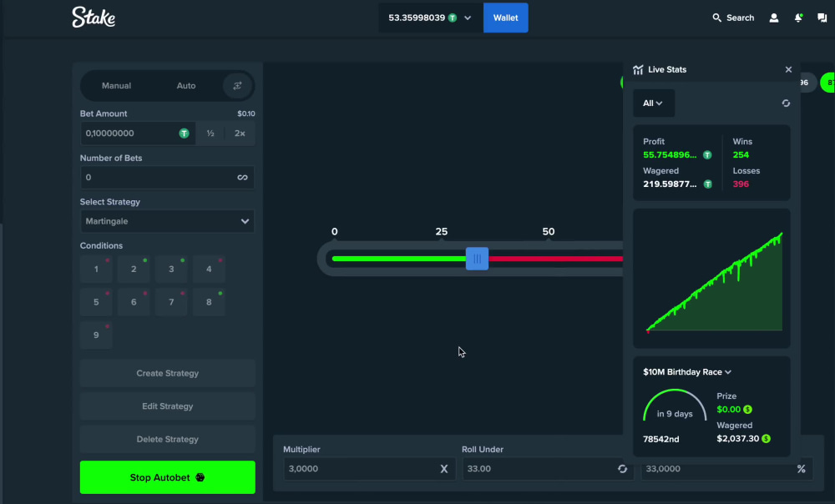835x504 pixels.
Task: Open the chat bubbles icon
Action: (822, 18)
